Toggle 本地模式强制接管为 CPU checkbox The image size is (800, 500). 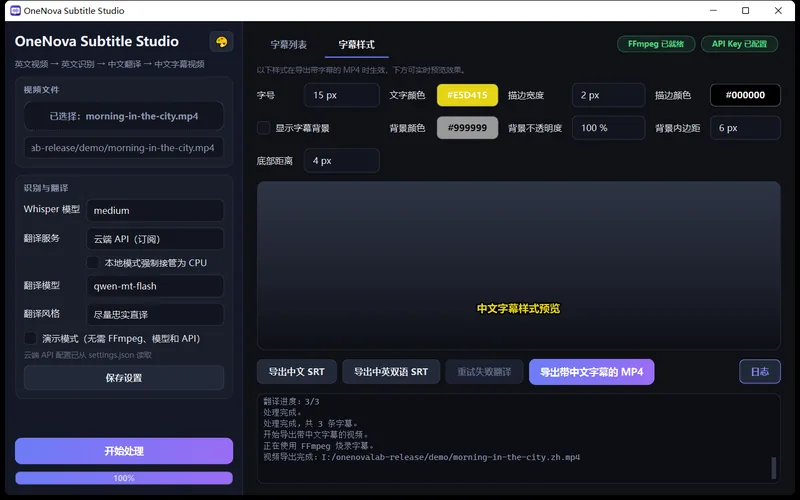(x=92, y=263)
